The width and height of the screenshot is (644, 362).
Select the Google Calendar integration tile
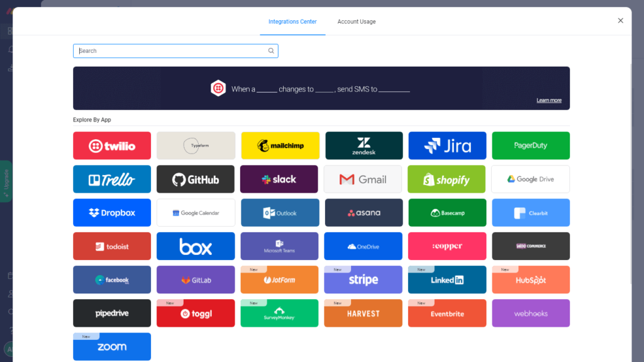196,213
